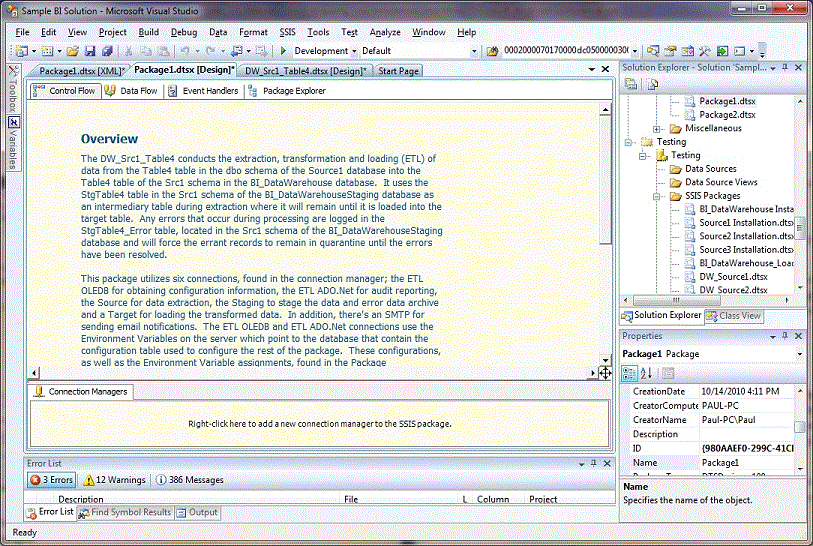
Task: Open the Object Browser toolbar icon
Action: point(688,51)
